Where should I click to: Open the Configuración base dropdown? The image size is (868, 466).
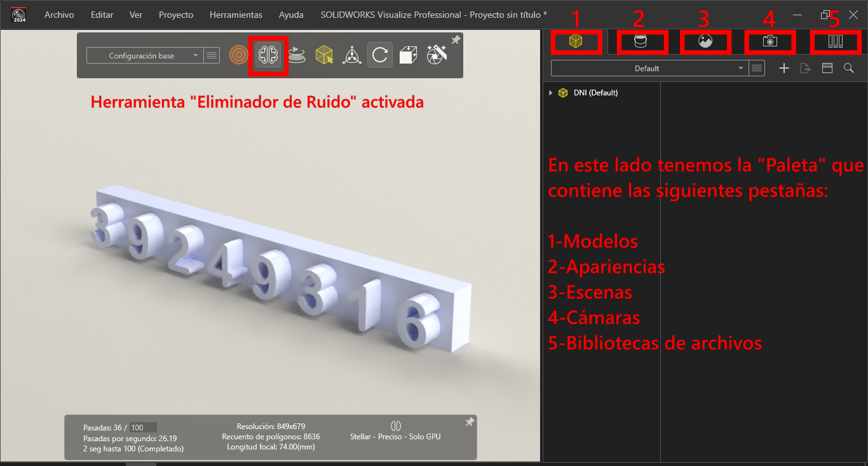(x=144, y=56)
